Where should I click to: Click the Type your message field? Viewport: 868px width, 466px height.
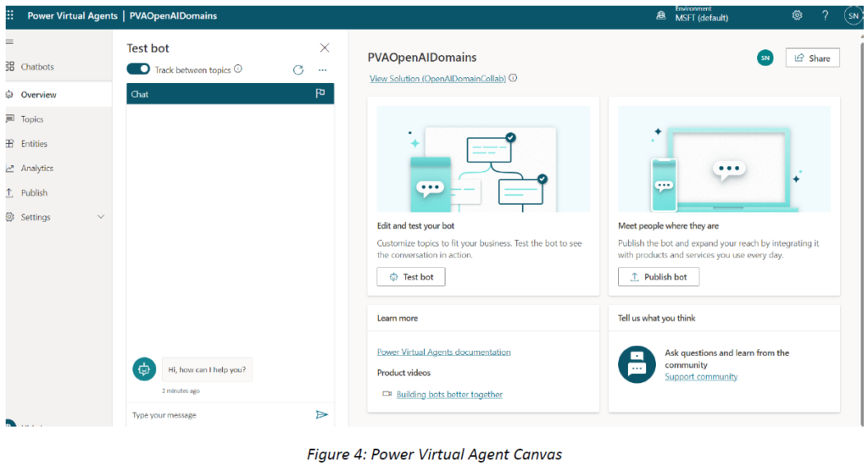(221, 415)
